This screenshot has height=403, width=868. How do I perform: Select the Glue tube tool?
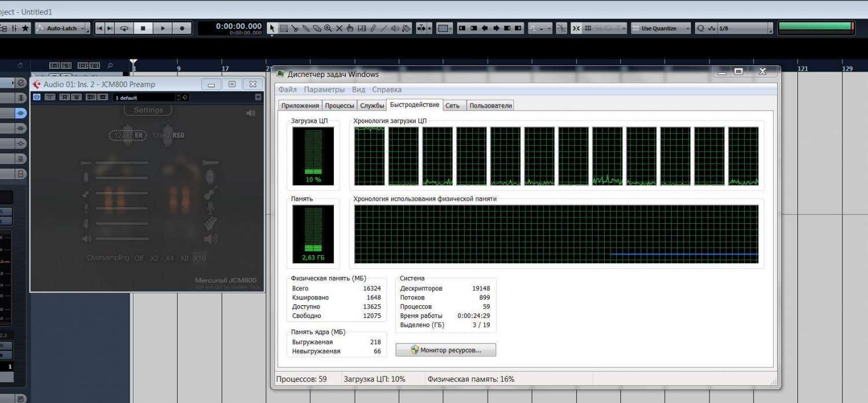306,28
